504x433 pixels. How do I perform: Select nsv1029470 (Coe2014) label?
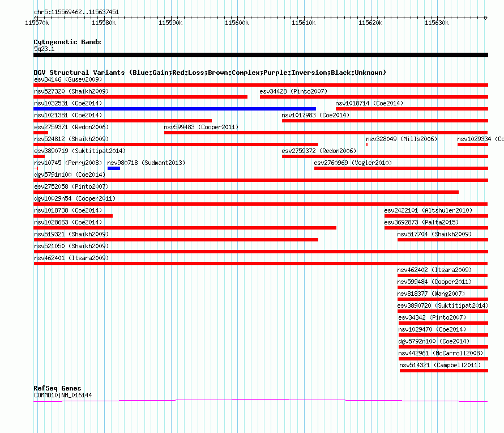point(432,329)
